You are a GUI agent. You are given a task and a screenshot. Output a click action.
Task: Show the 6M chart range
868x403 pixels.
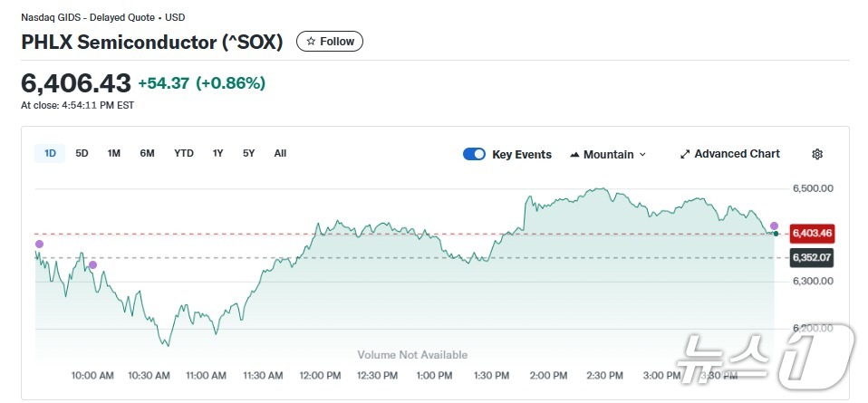tap(147, 153)
